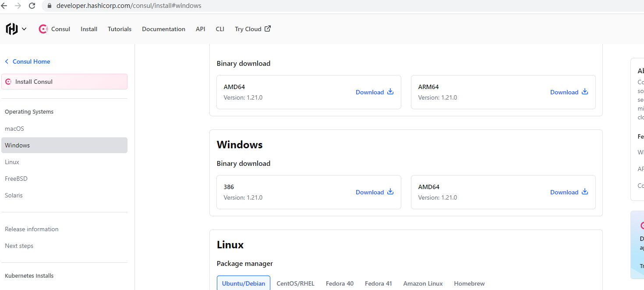Click the browser forward arrow

tap(18, 6)
